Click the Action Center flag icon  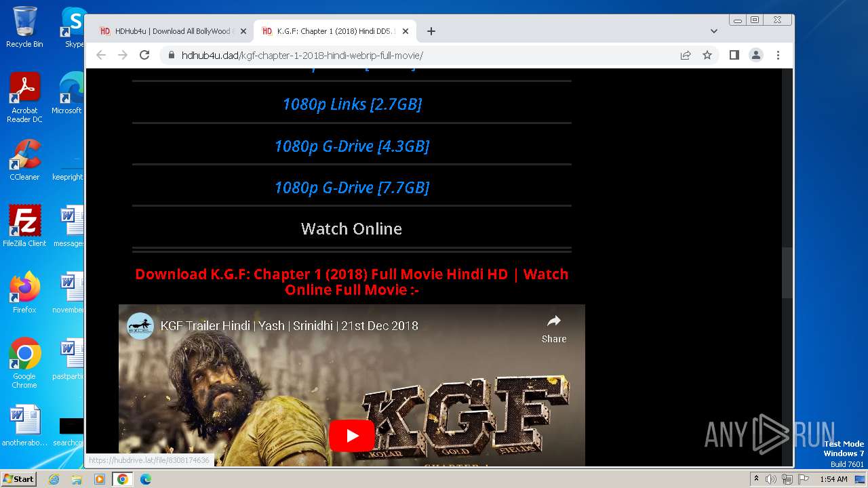click(x=803, y=479)
